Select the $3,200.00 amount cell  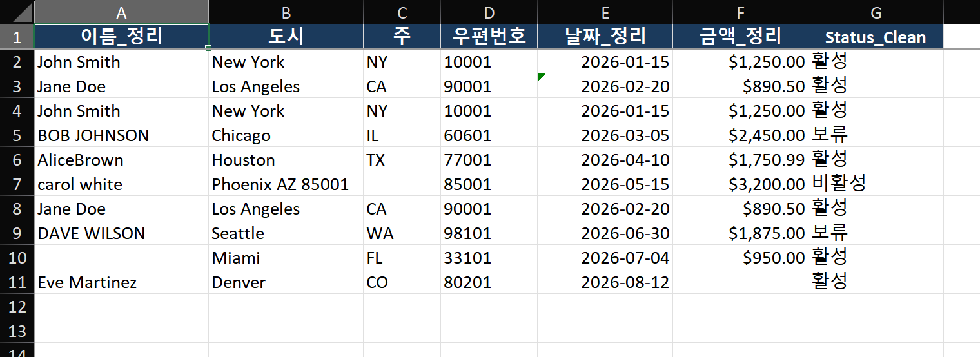(741, 184)
